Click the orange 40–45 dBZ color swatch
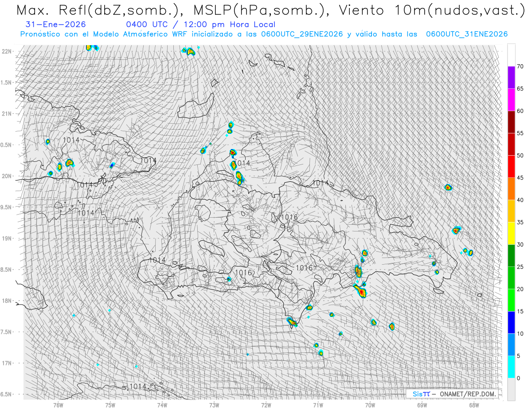The height and width of the screenshot is (411, 532). tap(511, 189)
